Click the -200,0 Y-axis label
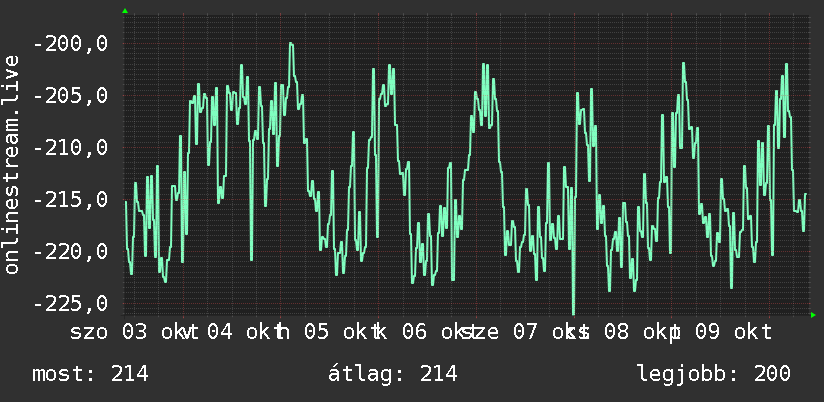 tap(70, 44)
